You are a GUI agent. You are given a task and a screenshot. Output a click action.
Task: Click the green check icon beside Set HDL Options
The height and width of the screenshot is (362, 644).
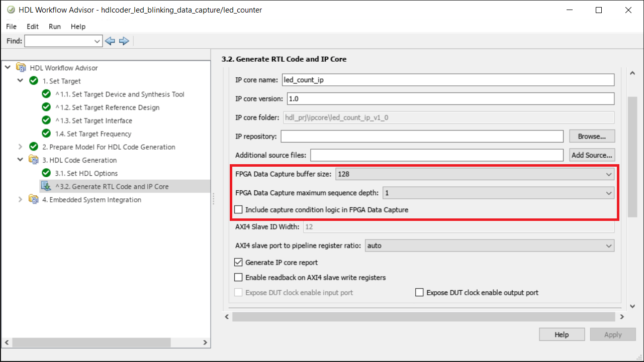46,173
